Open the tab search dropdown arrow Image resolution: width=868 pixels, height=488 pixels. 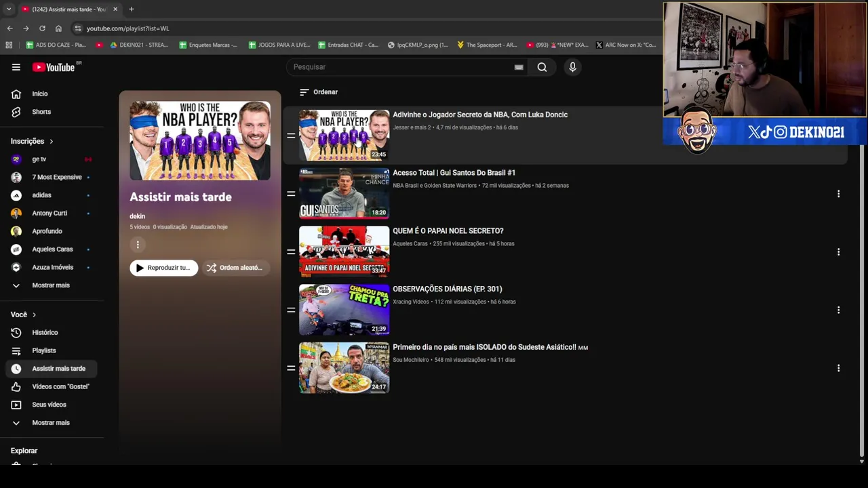8,9
